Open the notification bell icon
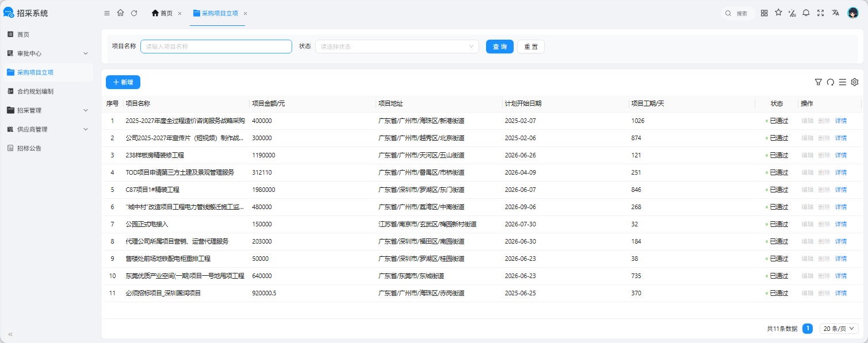This screenshot has width=868, height=343. coord(806,13)
